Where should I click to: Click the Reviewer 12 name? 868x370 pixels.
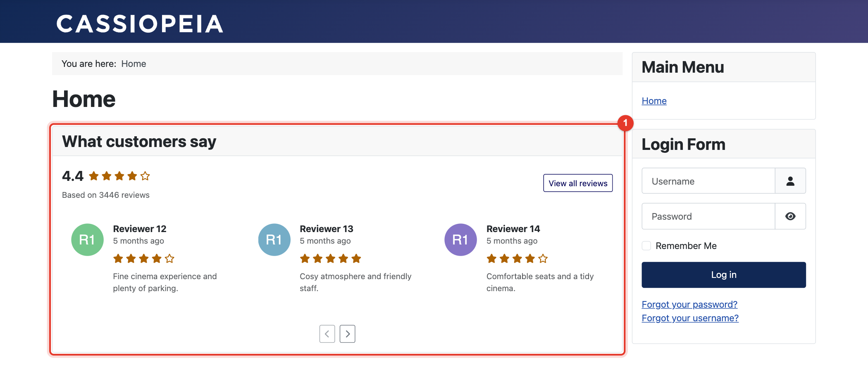click(x=140, y=229)
